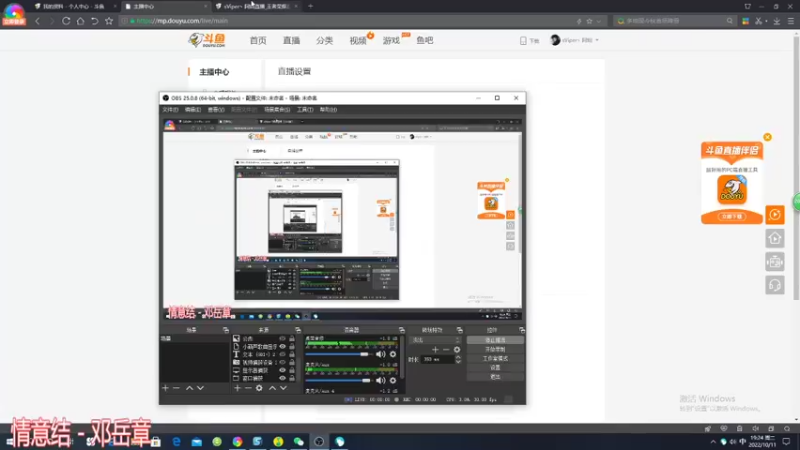Remove scene transition with minus icon

(446, 349)
